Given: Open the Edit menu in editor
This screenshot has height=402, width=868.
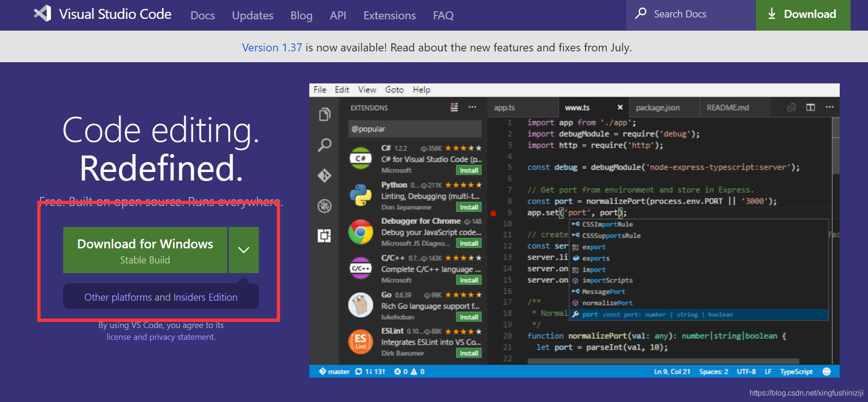Looking at the screenshot, I should (342, 90).
